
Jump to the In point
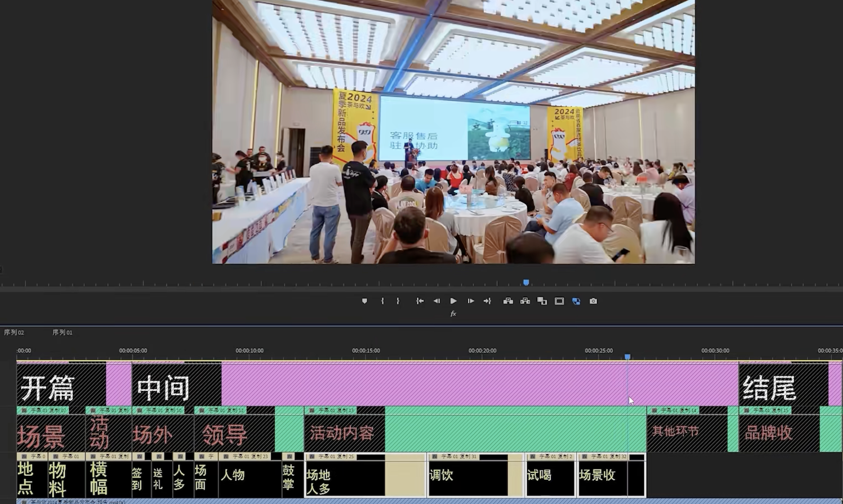(x=420, y=301)
